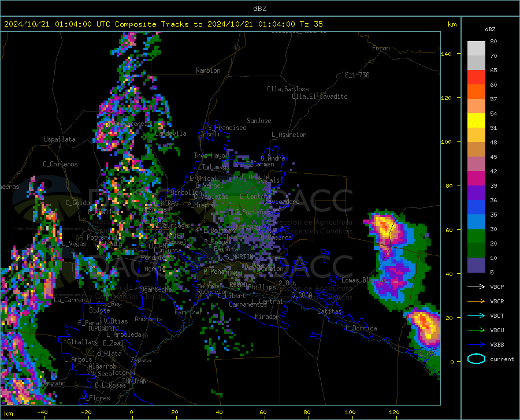Click the VBCP legend text label
Viewport: 520px width, 420px height.
(497, 287)
